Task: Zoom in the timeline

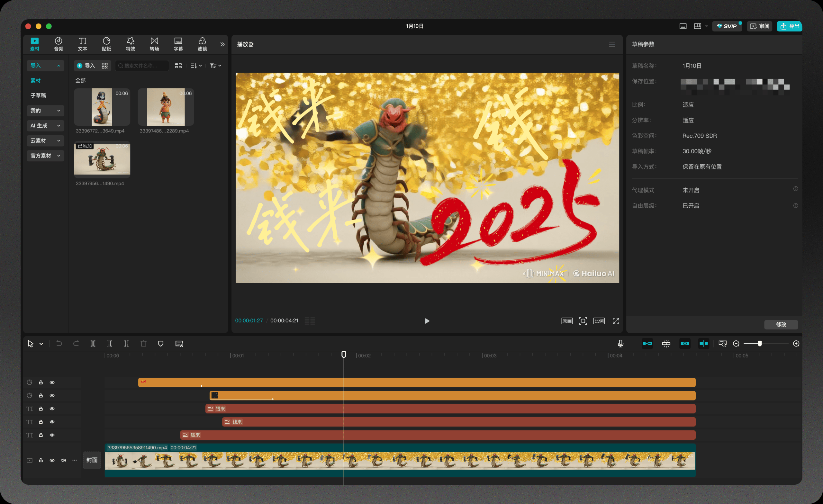Action: click(796, 343)
